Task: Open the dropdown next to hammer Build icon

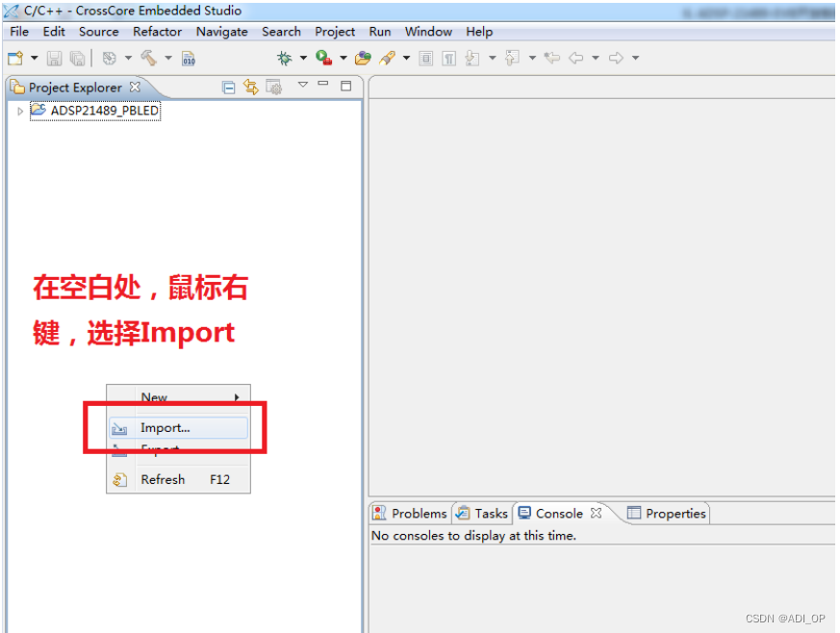Action: 168,58
